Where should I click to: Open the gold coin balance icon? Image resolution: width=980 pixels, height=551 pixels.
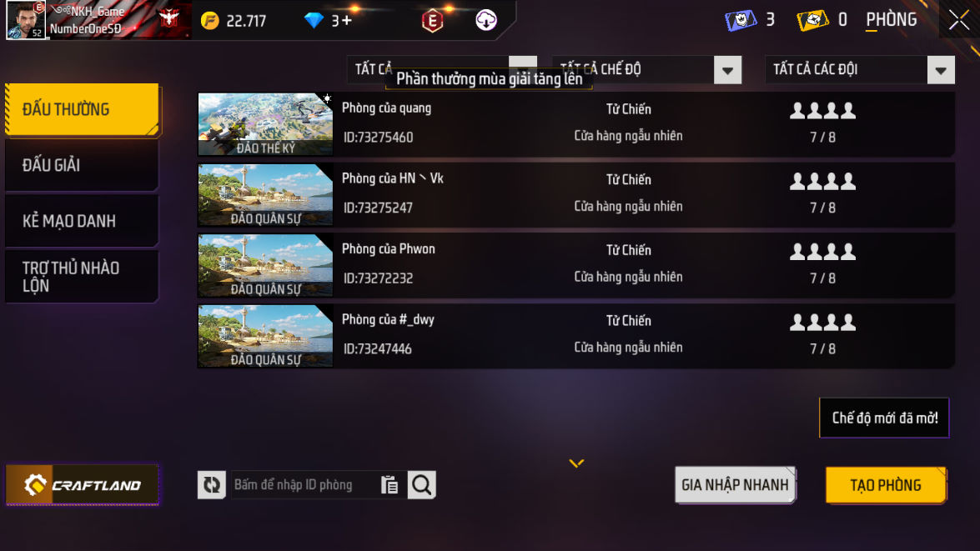pyautogui.click(x=210, y=21)
